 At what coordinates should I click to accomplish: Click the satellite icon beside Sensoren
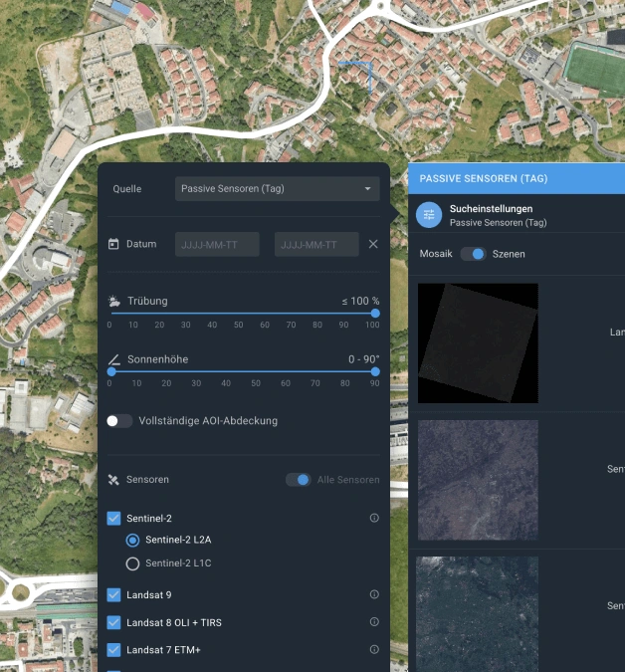click(113, 480)
